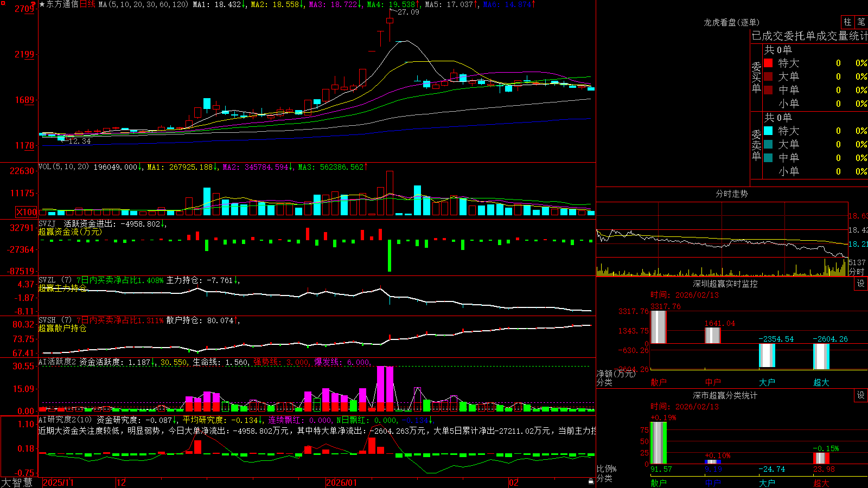
Task: Select the 02 month marker on timeline
Action: (x=514, y=483)
